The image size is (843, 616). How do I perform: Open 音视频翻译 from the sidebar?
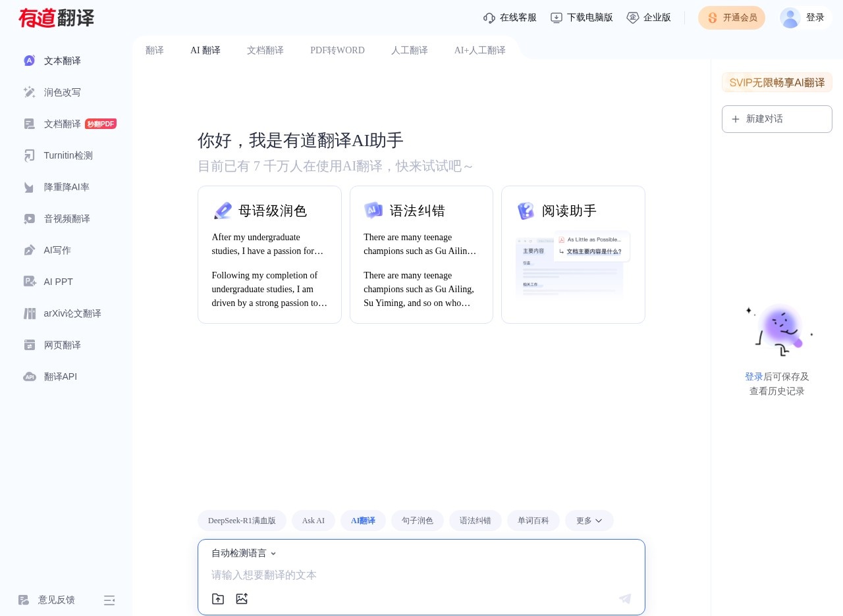click(67, 218)
